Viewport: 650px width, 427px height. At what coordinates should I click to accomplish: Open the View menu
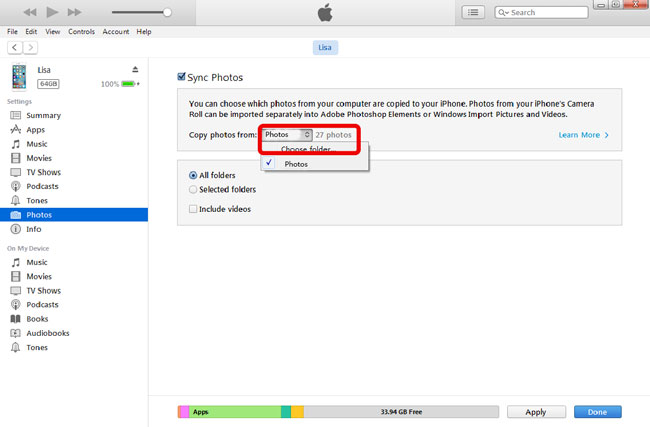tap(53, 32)
